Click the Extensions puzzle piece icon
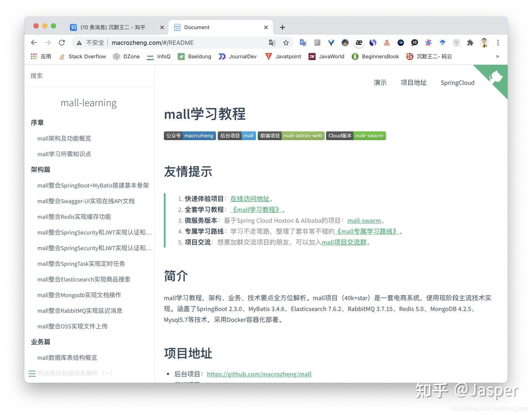This screenshot has height=415, width=532. pyautogui.click(x=470, y=43)
